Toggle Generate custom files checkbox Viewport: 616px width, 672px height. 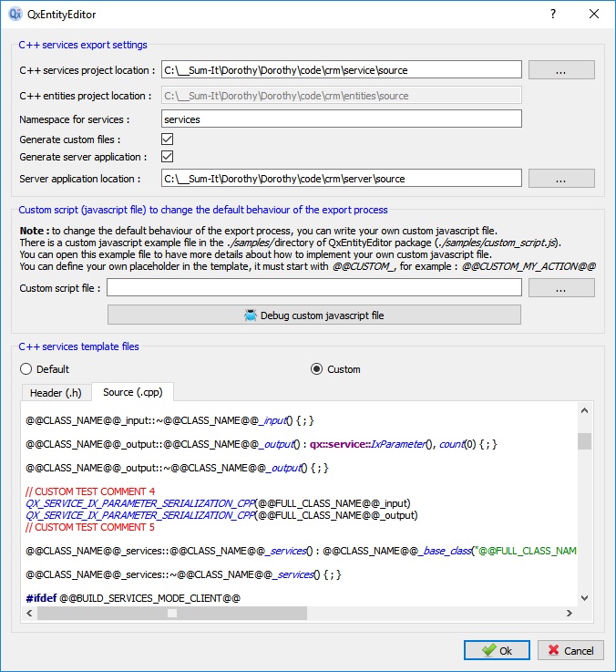[x=167, y=139]
